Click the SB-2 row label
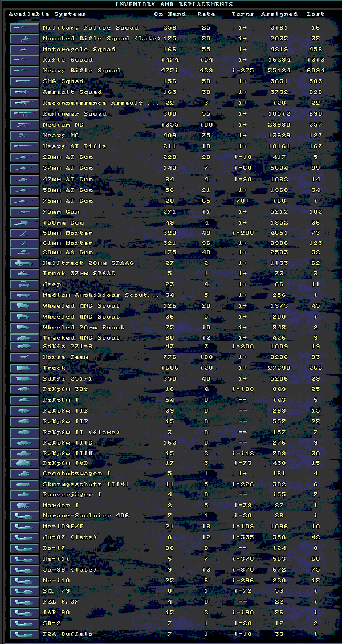Screen dimensions: 342x644 52,623
